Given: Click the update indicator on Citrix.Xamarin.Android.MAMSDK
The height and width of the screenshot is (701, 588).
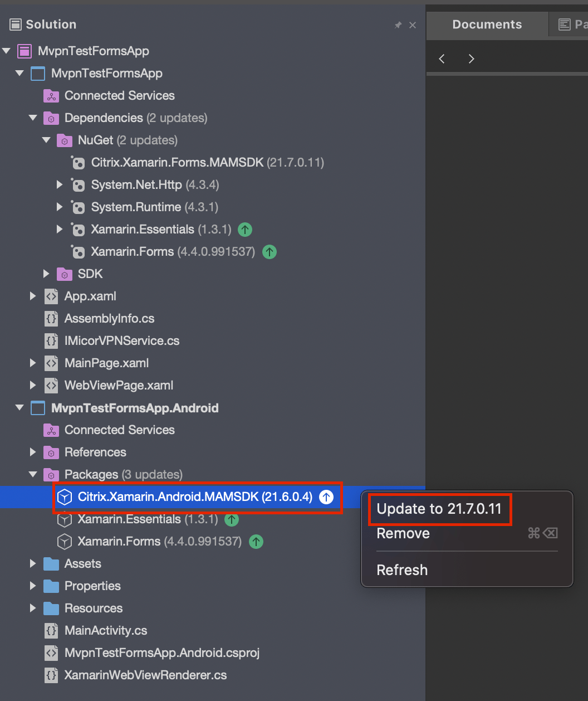Looking at the screenshot, I should (x=326, y=497).
